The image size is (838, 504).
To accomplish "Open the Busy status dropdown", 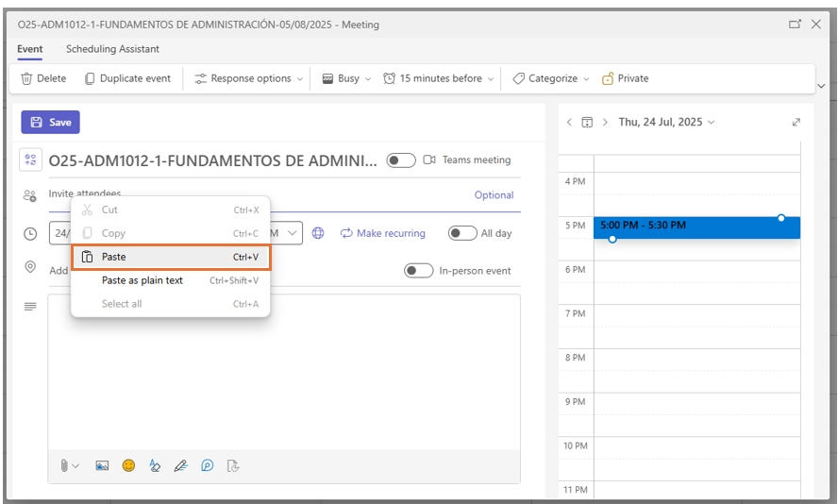I will pos(346,78).
